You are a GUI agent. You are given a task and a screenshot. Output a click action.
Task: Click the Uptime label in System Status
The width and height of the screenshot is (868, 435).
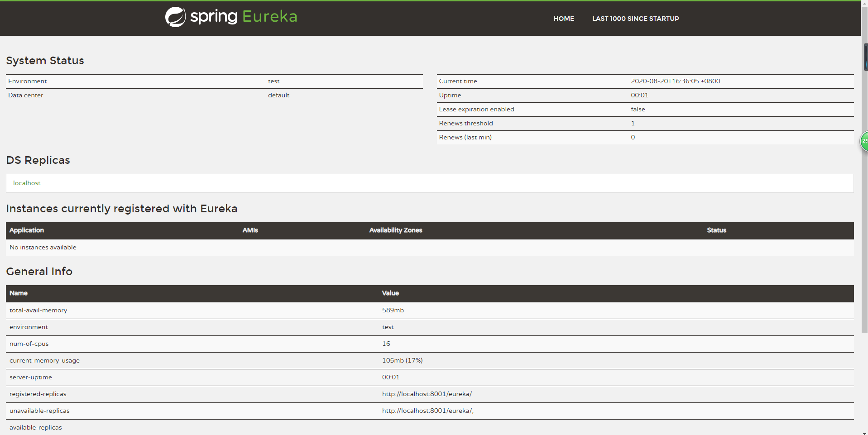[450, 95]
